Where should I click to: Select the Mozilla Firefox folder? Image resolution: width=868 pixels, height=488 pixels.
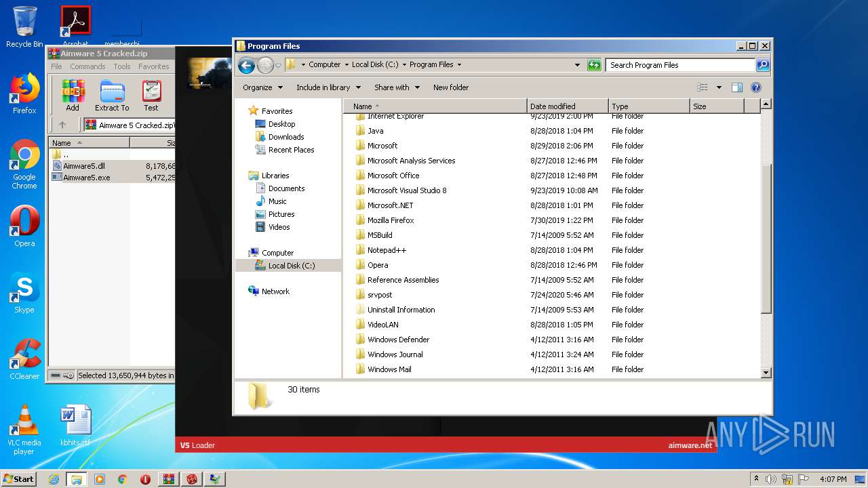(x=391, y=220)
